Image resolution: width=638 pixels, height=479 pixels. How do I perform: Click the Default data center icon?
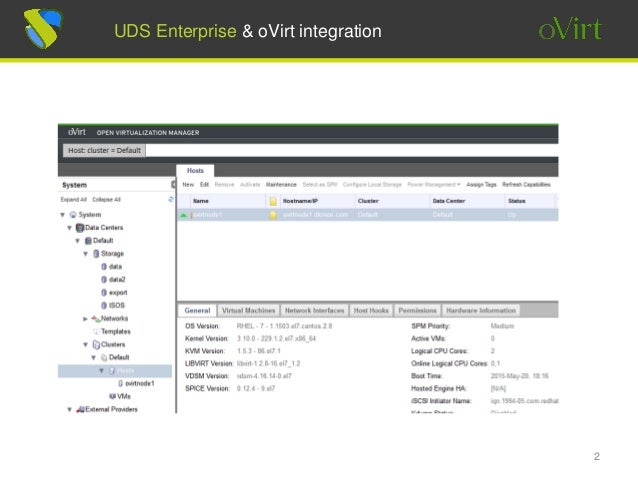(x=88, y=241)
